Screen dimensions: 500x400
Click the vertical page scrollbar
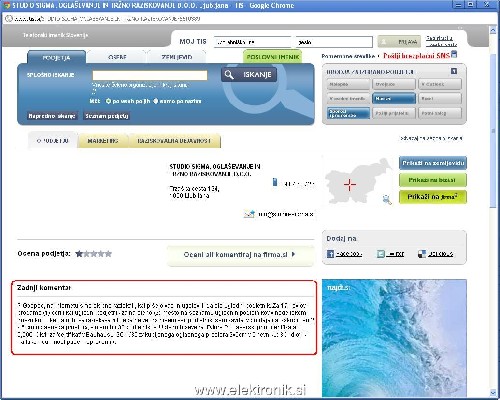493,210
